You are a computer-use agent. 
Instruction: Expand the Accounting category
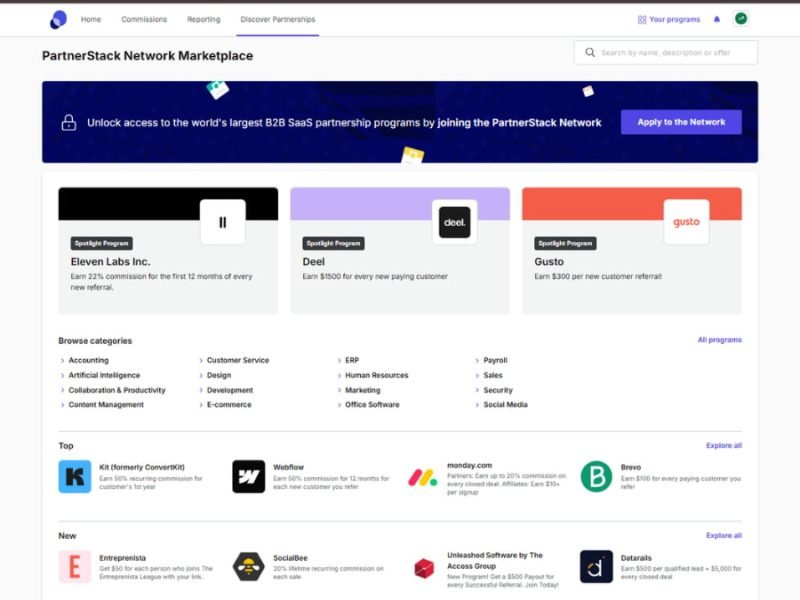88,360
